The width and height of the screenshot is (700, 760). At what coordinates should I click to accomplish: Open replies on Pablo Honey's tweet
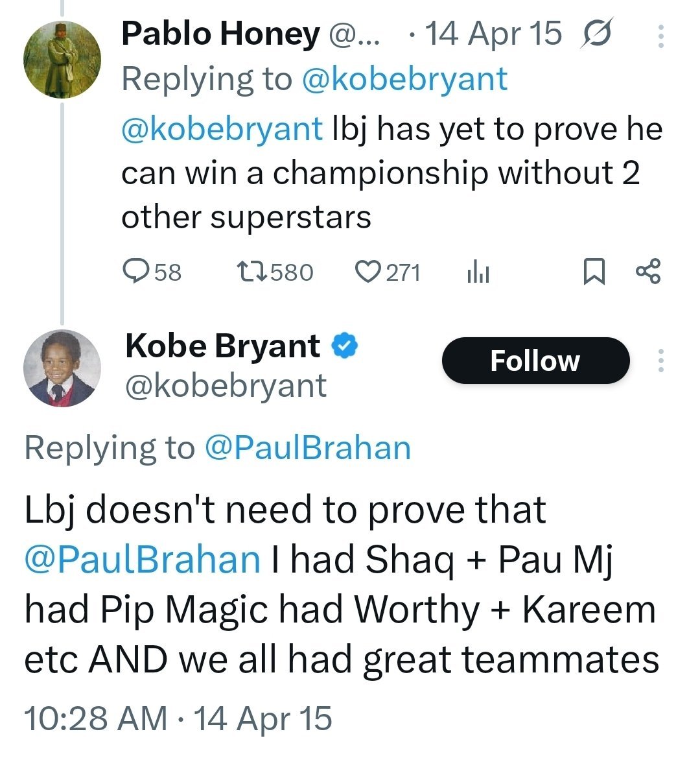(152, 272)
